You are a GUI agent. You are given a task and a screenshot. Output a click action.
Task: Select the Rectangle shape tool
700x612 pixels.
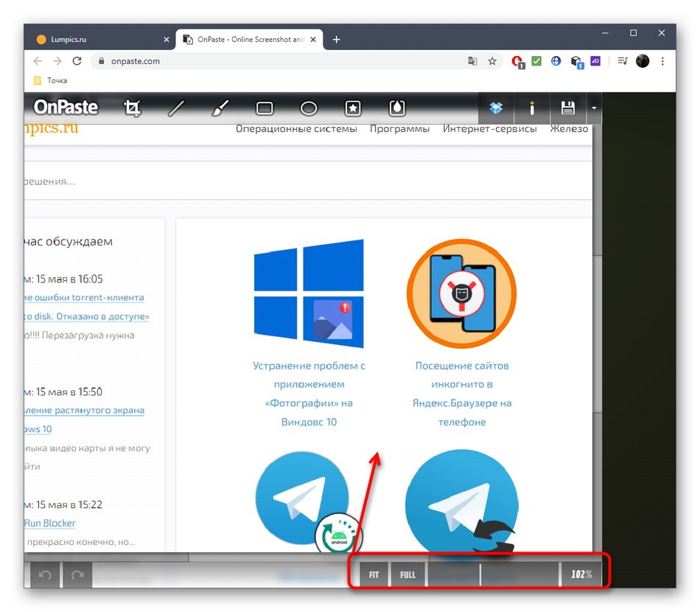click(x=264, y=108)
